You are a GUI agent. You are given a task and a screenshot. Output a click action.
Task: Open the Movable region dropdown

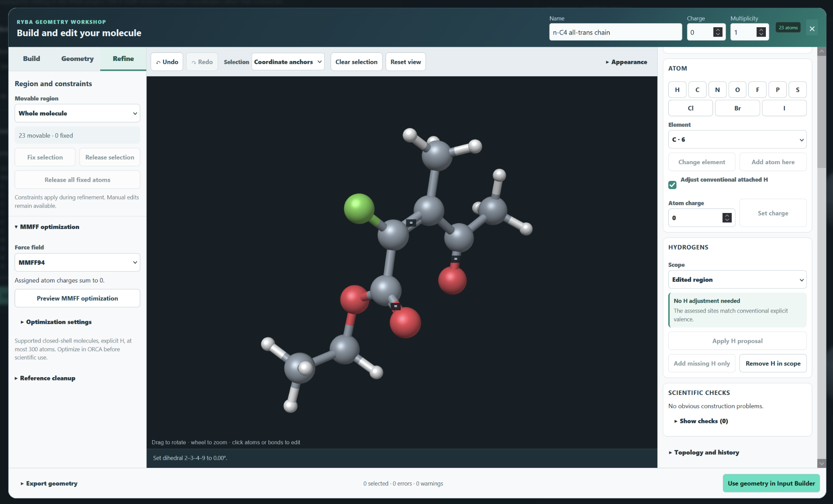[x=77, y=113]
